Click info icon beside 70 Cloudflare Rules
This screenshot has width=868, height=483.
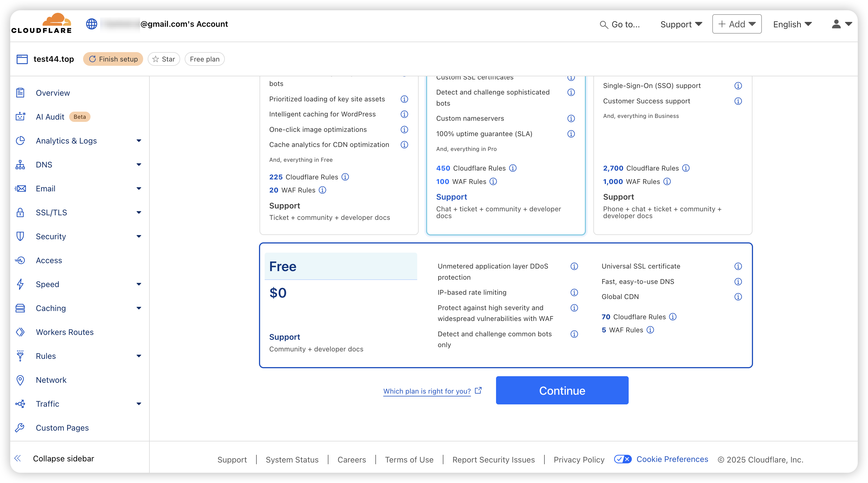point(672,317)
